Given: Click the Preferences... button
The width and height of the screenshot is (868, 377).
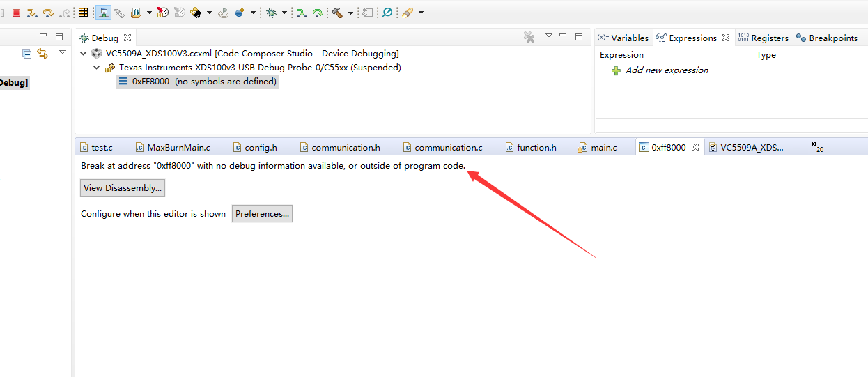Looking at the screenshot, I should [x=262, y=214].
